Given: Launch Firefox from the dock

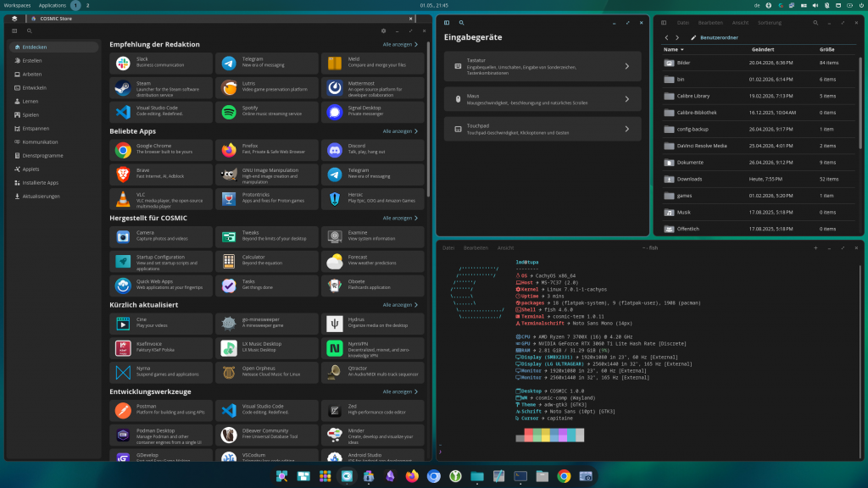Looking at the screenshot, I should point(412,476).
